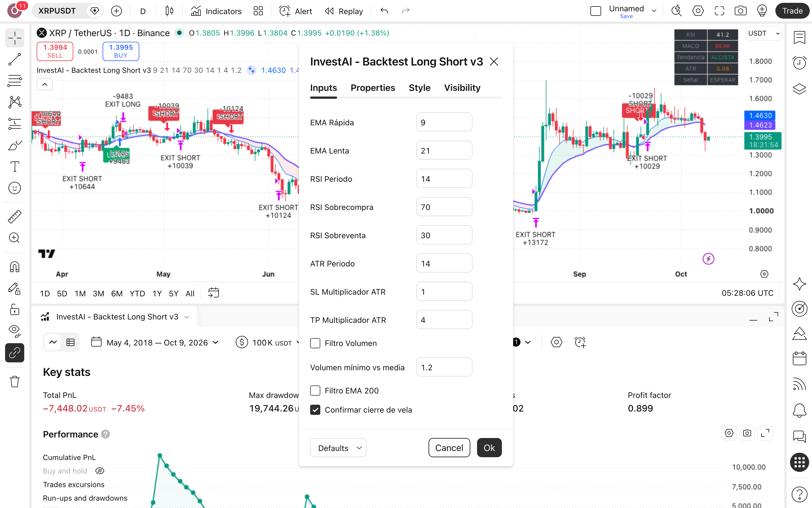Open the USDT currency dropdown
The width and height of the screenshot is (812, 508).
pyautogui.click(x=764, y=33)
